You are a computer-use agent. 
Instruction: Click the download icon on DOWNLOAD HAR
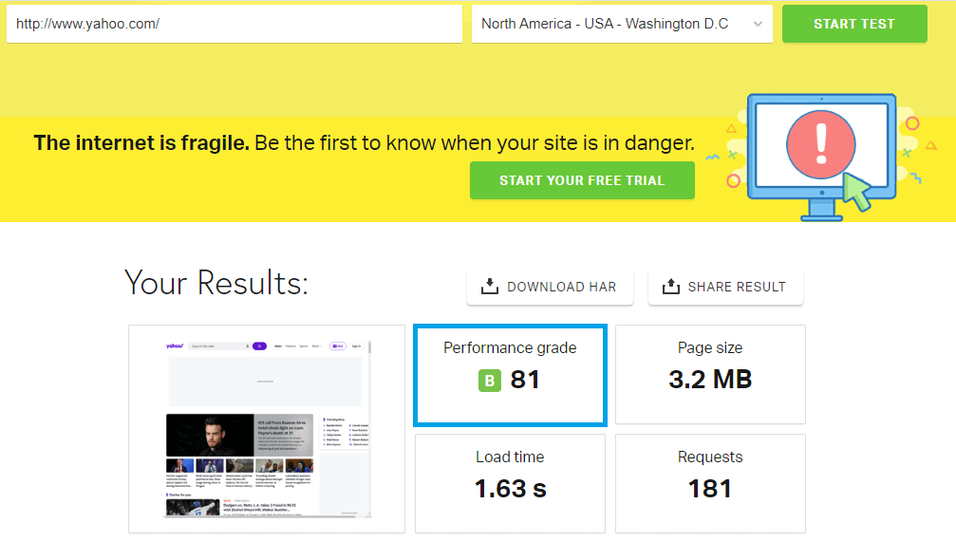click(x=489, y=286)
